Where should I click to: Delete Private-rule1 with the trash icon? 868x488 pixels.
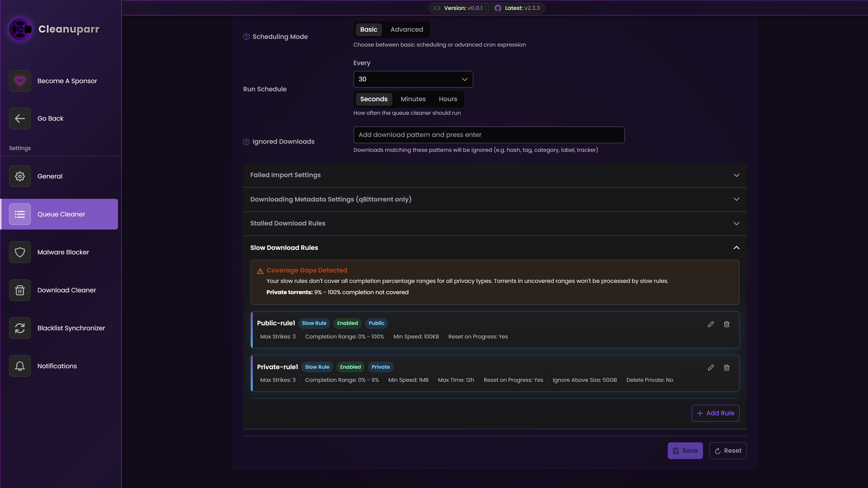[726, 367]
